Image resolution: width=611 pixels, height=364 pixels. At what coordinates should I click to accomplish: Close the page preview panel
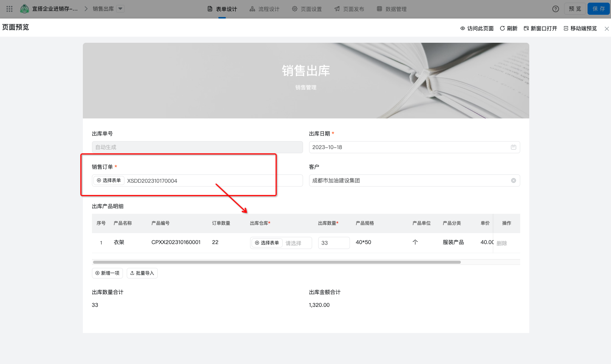[x=606, y=29]
